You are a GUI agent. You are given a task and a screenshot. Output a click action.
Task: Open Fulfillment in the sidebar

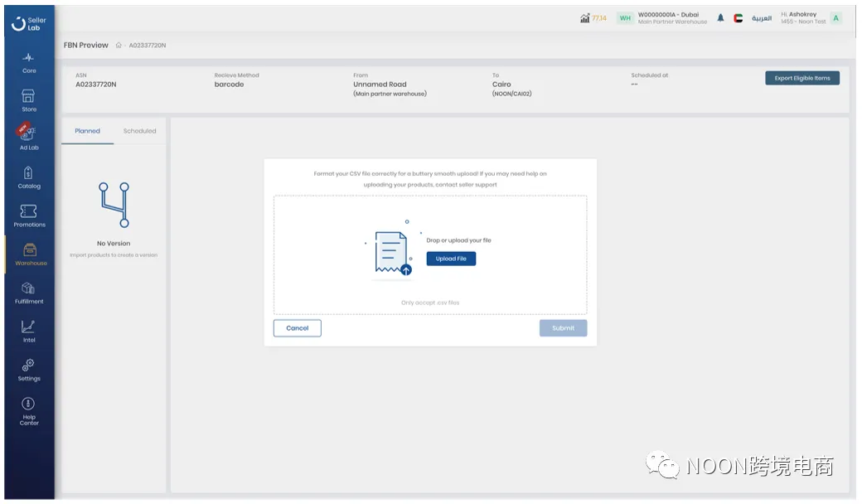(29, 291)
